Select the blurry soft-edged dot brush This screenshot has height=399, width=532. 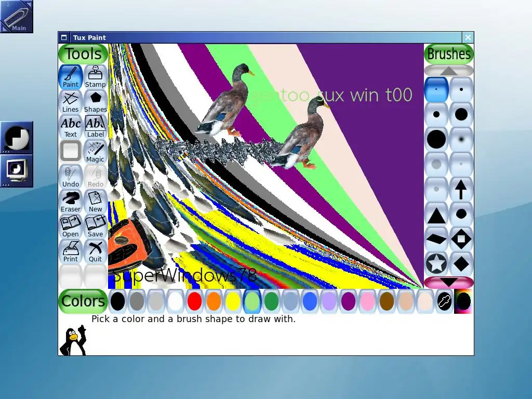pos(461,139)
